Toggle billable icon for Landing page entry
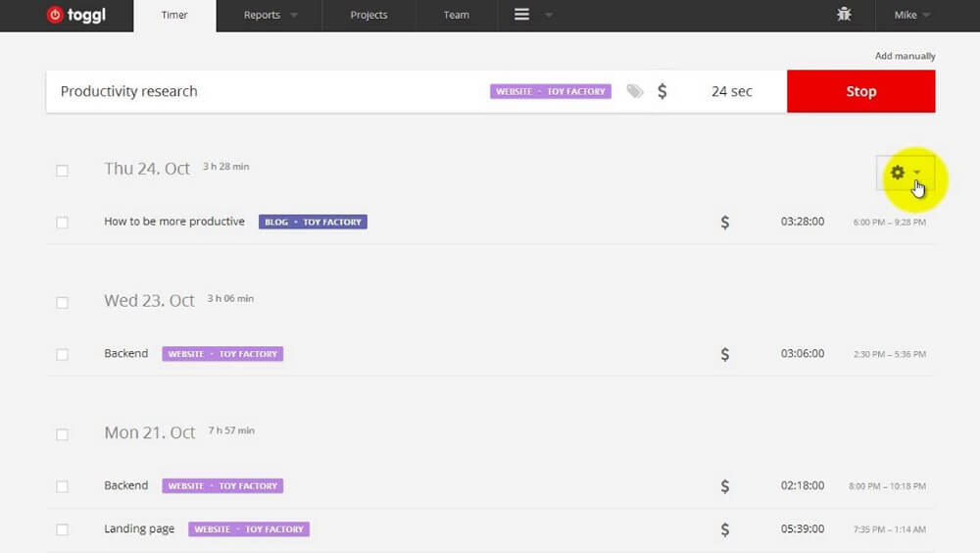Screen dimensions: 980x553 pyautogui.click(x=725, y=529)
